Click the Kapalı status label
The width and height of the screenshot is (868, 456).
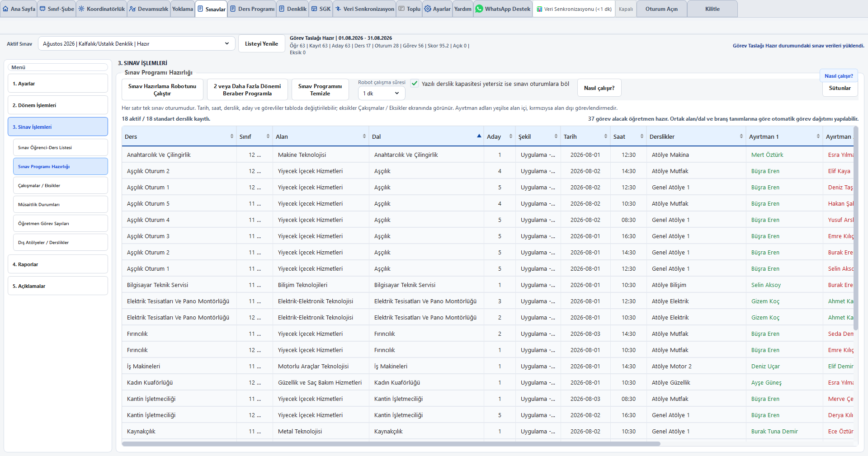[626, 9]
